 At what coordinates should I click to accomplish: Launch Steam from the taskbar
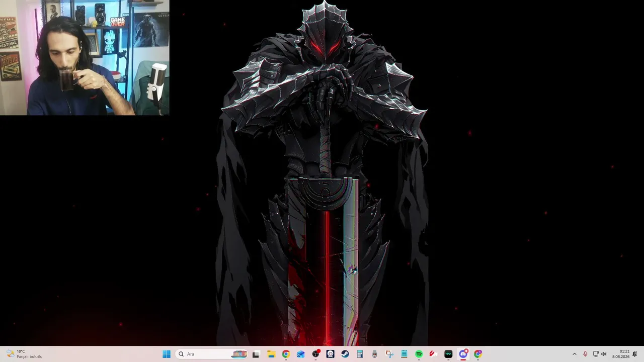(x=345, y=354)
